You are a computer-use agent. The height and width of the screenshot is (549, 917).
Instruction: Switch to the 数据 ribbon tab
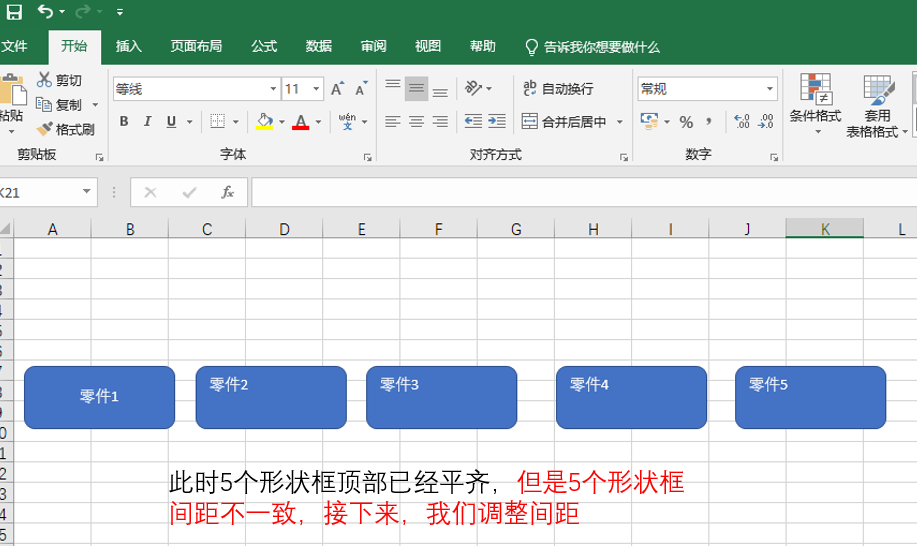(x=319, y=46)
